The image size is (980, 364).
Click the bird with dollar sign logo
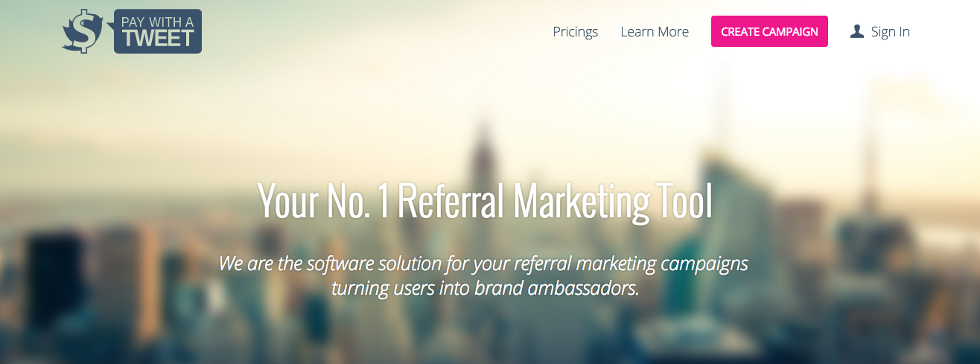coord(85,32)
